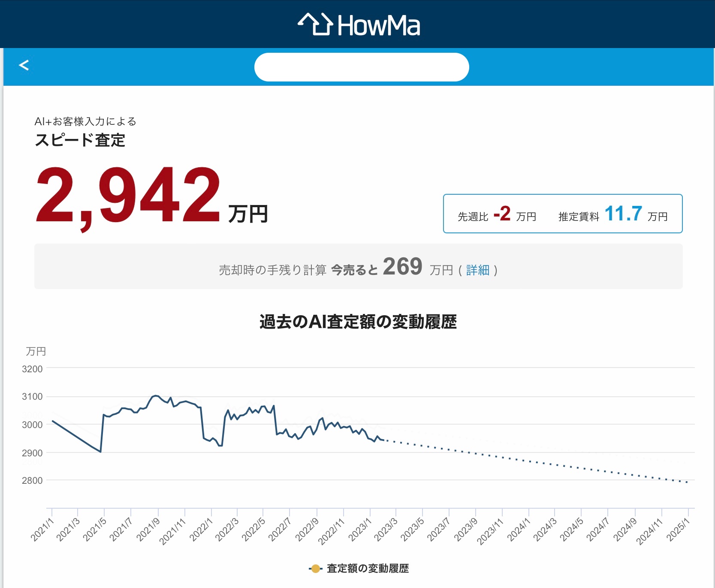
Task: Open the HowMa logo home link
Action: 359,24
